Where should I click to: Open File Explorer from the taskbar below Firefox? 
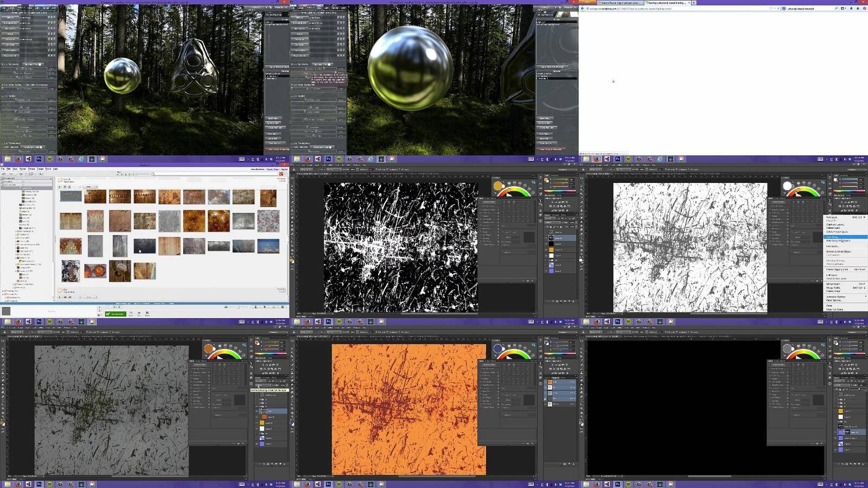click(x=586, y=159)
